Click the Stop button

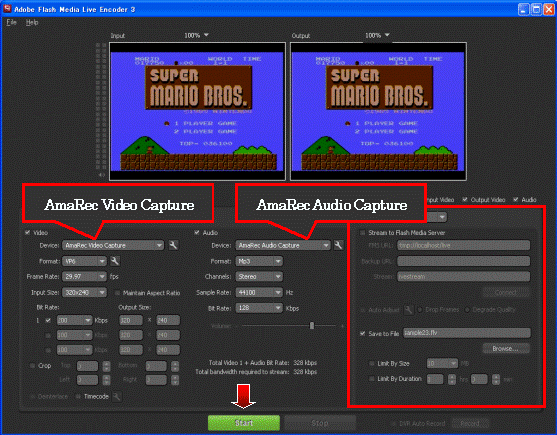320,423
